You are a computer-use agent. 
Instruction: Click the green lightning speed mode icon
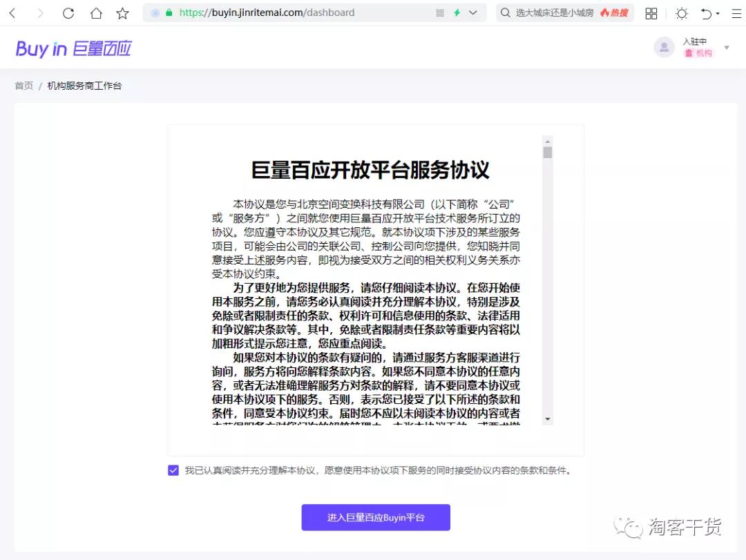tap(457, 13)
